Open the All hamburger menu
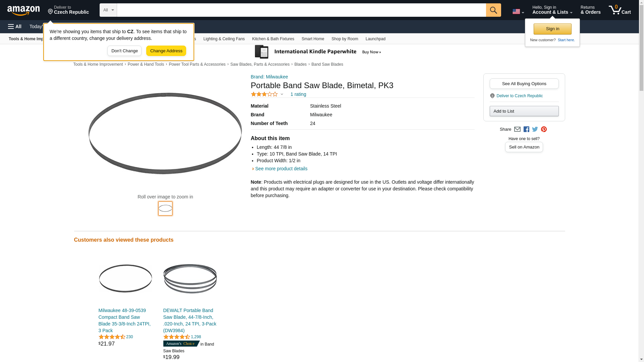Image resolution: width=644 pixels, height=362 pixels. pyautogui.click(x=15, y=26)
